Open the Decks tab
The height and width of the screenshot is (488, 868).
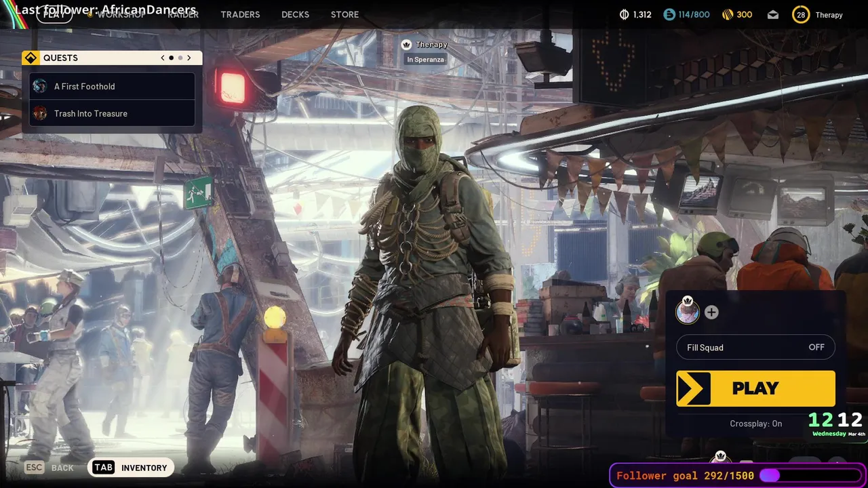(295, 14)
